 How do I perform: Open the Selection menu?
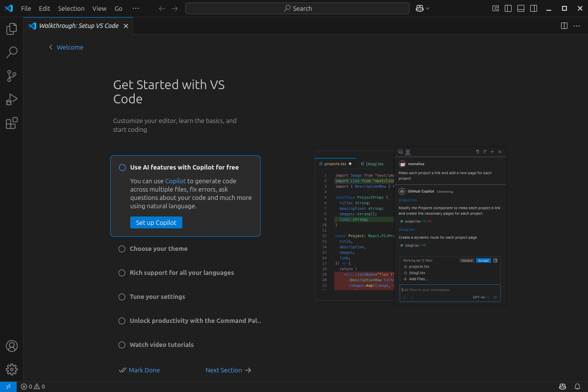pyautogui.click(x=71, y=8)
